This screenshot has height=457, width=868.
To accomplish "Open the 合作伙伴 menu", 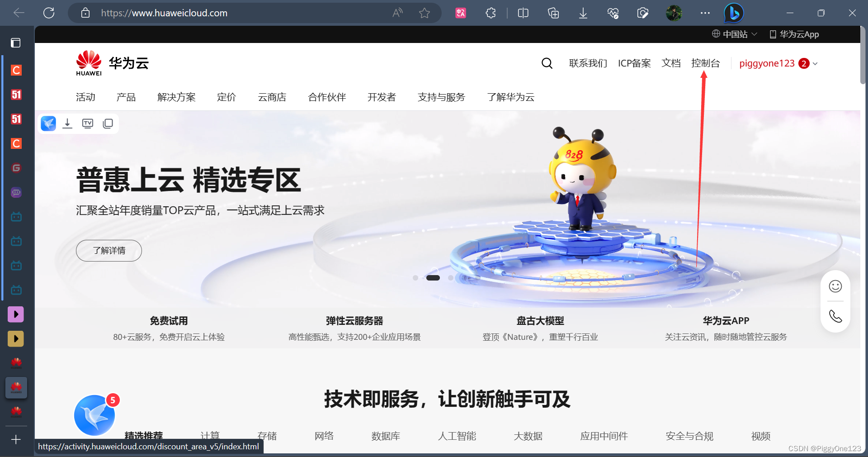I will point(327,97).
